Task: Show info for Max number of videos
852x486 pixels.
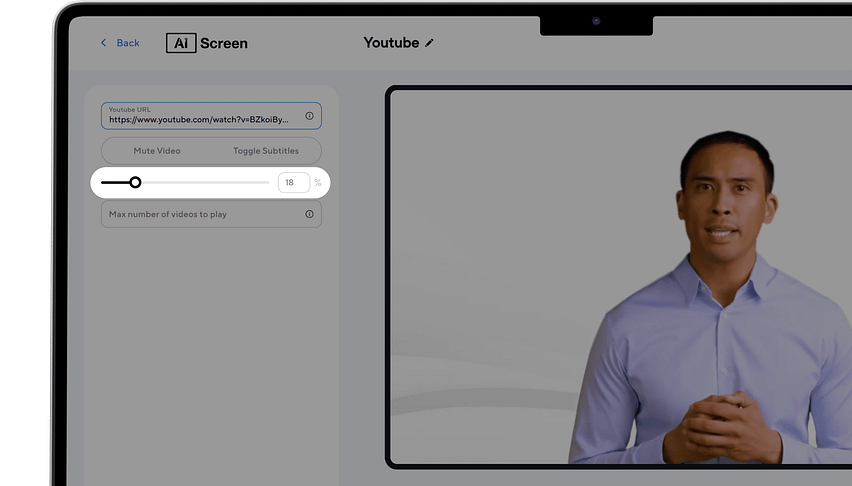Action: [309, 214]
